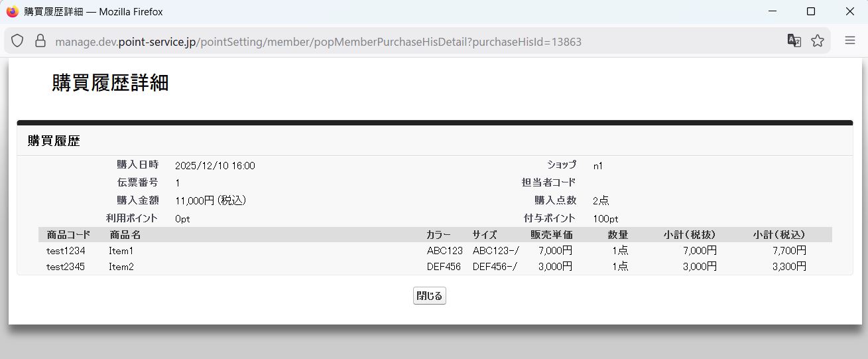Click the tracking protection shield icon
Screen dimensions: 868x359
pos(18,41)
